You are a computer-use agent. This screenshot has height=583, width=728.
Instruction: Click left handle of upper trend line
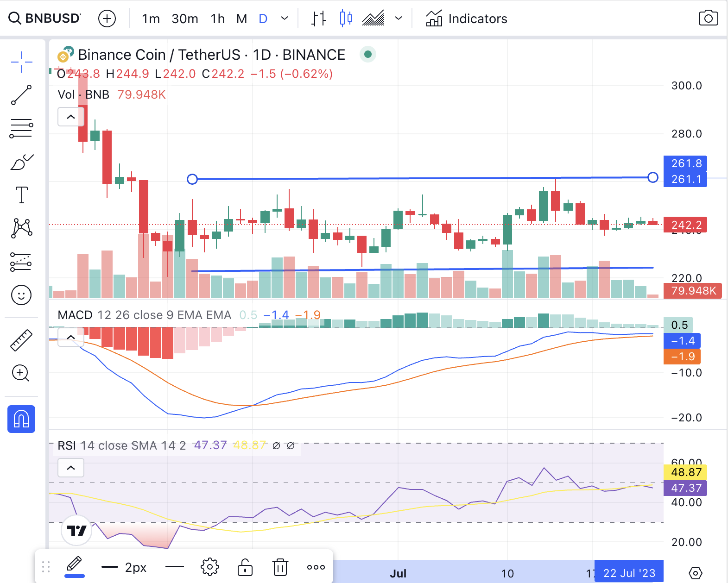[192, 179]
